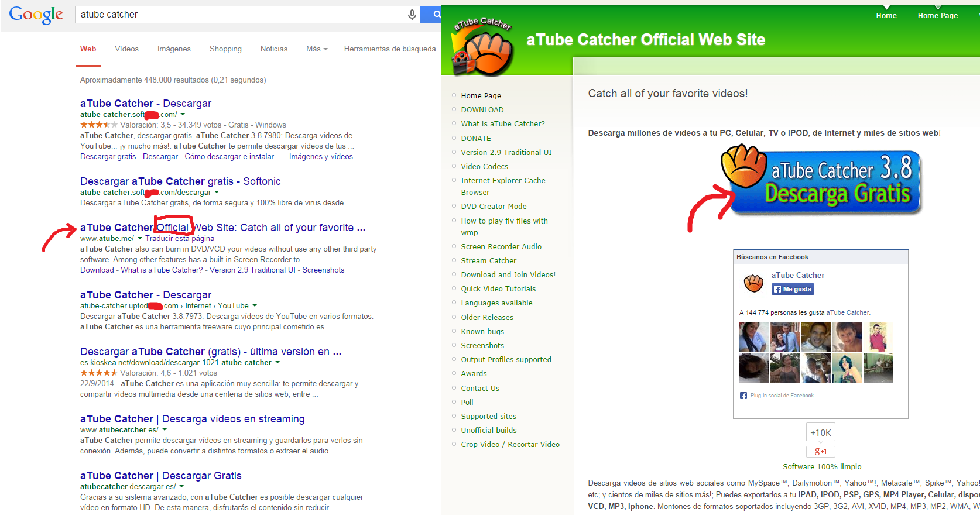Image resolution: width=980 pixels, height=519 pixels.
Task: Open Herramientas de búsqueda
Action: point(390,49)
